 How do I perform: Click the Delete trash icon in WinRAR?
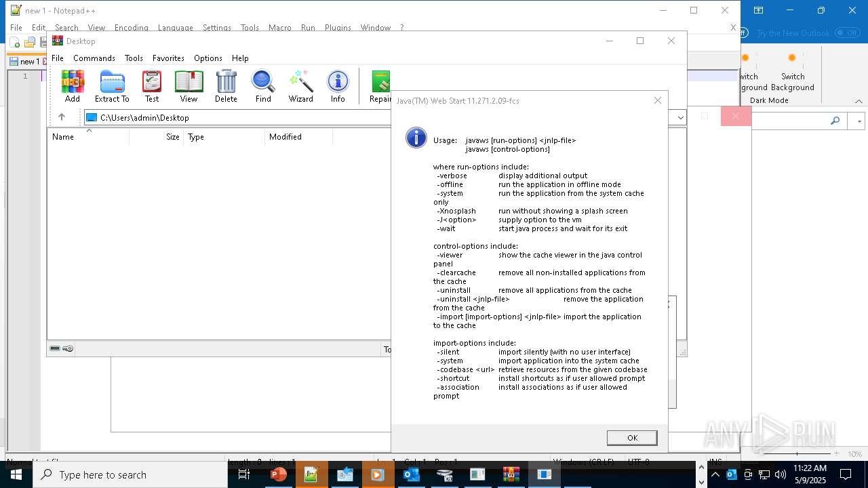pos(226,86)
